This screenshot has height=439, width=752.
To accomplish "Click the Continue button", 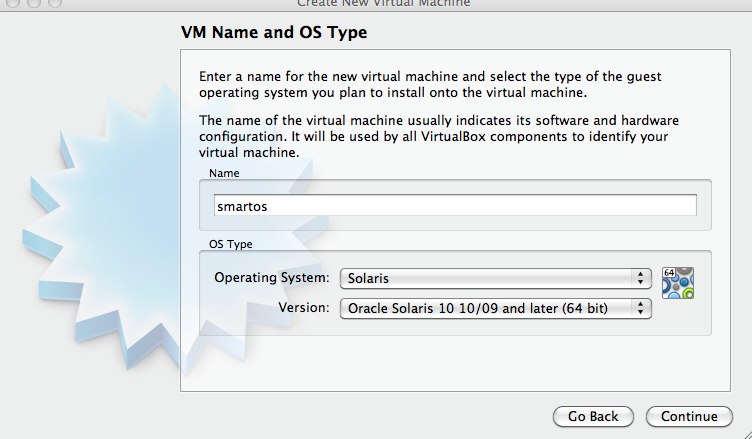I will [689, 416].
